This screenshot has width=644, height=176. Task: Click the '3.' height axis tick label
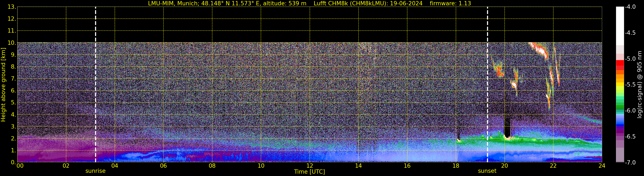13,127
